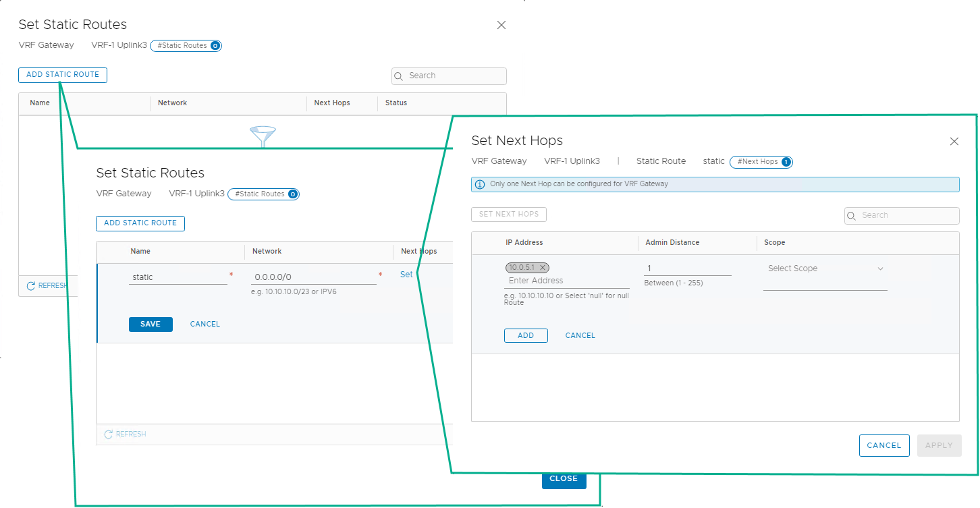Click the Set link for Next Hops
This screenshot has height=508, width=980.
pos(406,275)
